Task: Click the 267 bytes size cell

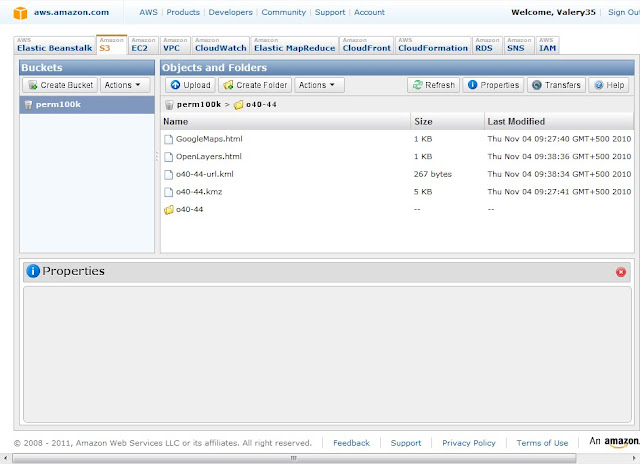Action: pyautogui.click(x=433, y=174)
